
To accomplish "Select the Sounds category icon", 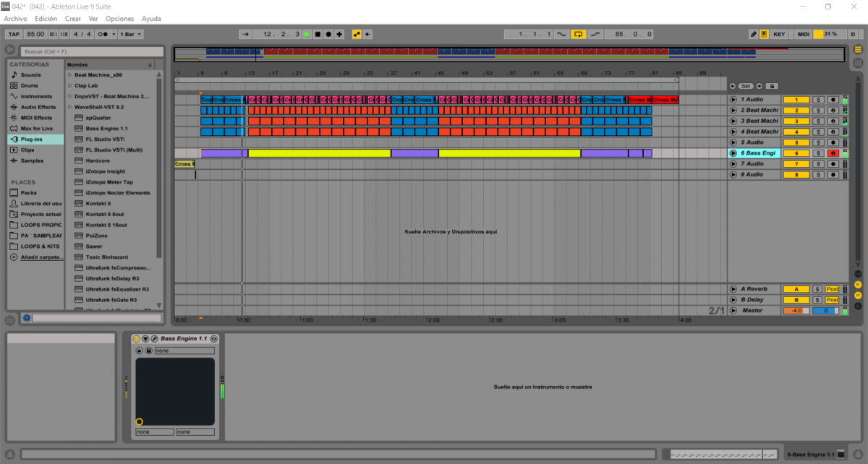I will [14, 74].
